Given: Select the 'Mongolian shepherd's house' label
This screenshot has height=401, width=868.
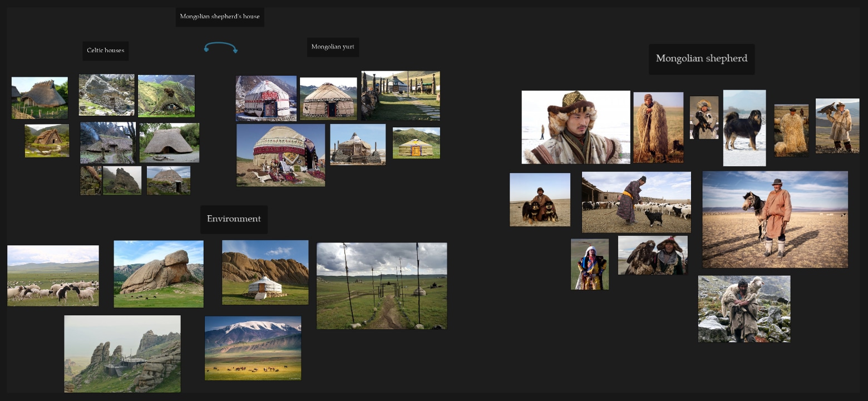Looking at the screenshot, I should (x=220, y=17).
